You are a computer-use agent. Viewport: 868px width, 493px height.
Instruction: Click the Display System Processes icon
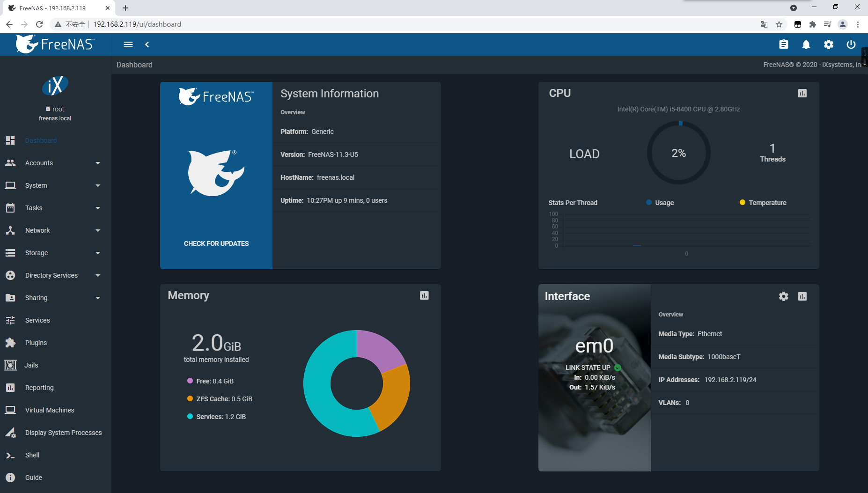10,433
